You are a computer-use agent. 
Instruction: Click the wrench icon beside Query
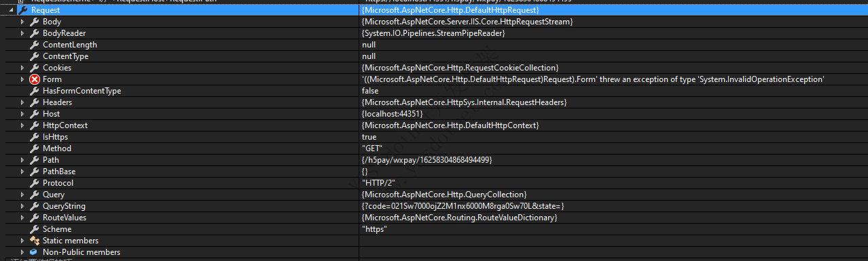tap(34, 195)
